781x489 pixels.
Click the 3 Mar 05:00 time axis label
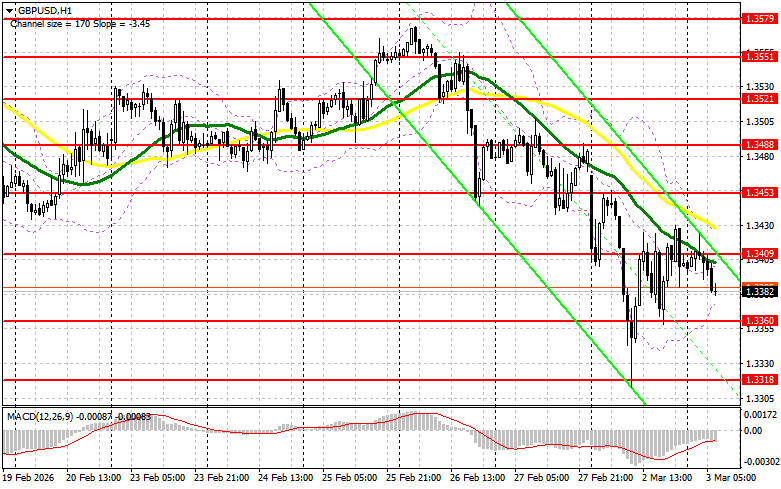[732, 478]
